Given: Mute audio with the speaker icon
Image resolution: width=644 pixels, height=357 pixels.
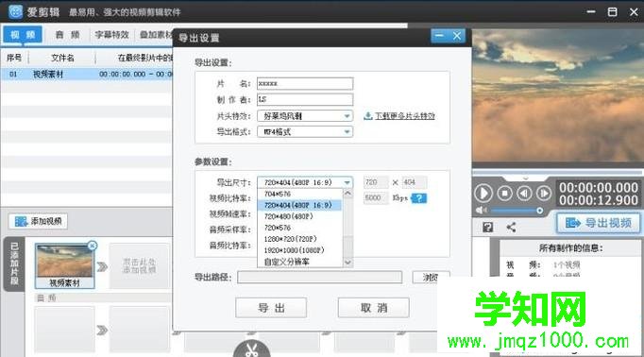Looking at the screenshot, I should [x=480, y=211].
